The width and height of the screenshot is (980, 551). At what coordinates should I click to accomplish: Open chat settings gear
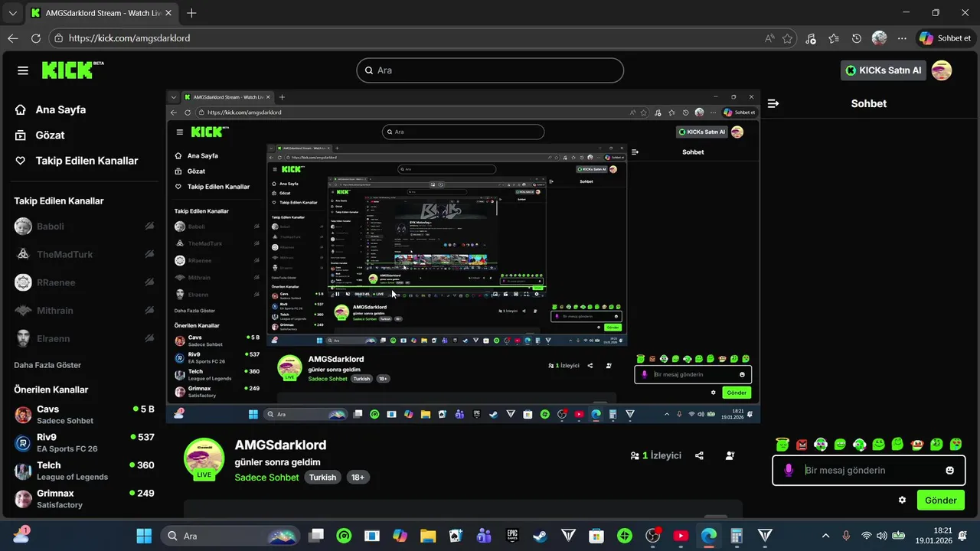[902, 500]
